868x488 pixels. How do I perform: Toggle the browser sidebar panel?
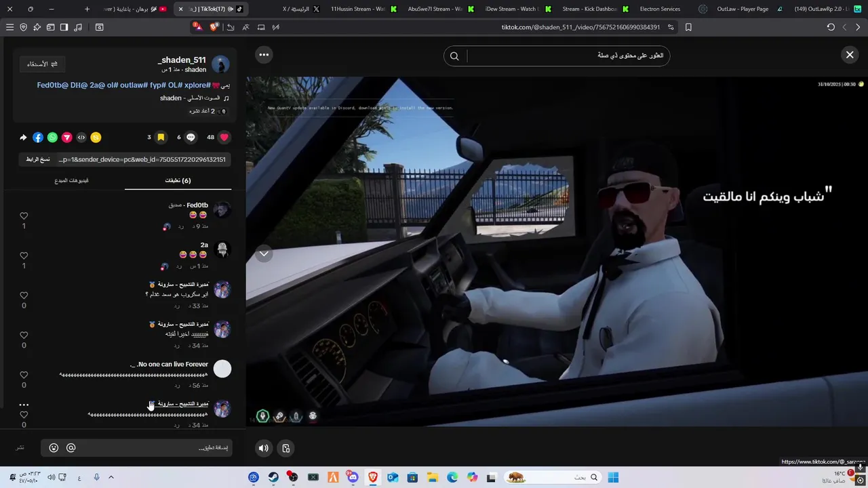point(64,27)
